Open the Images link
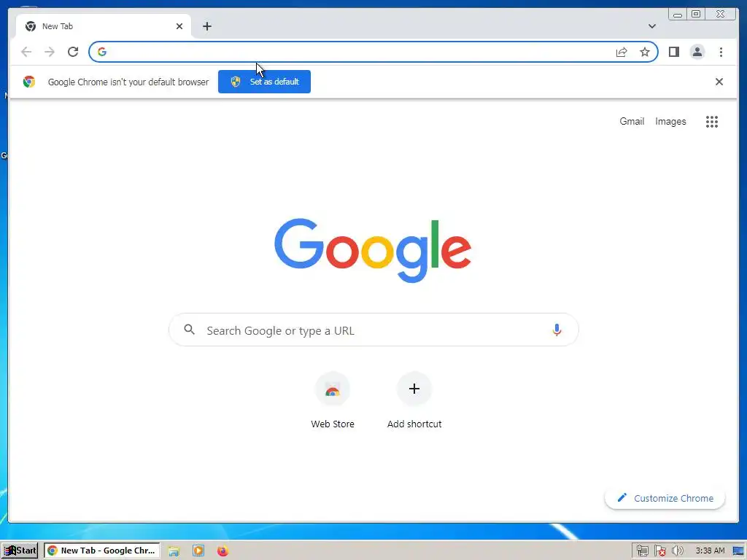747x560 pixels. [670, 122]
